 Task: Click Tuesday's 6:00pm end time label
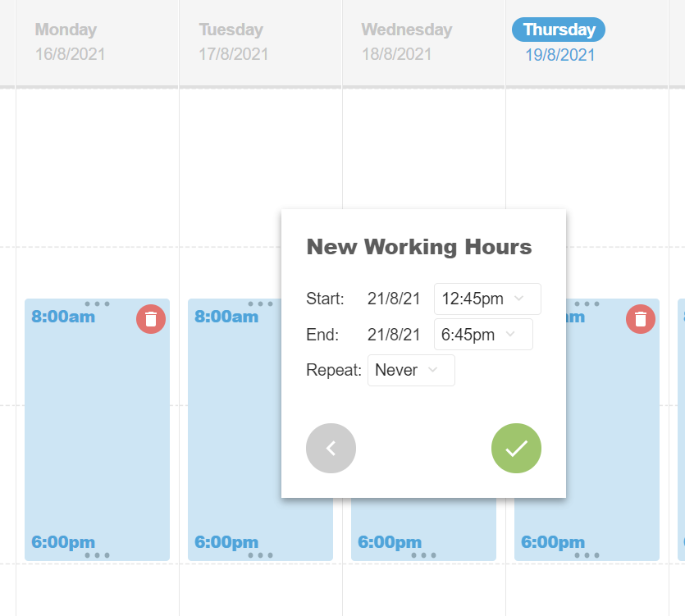coord(226,542)
